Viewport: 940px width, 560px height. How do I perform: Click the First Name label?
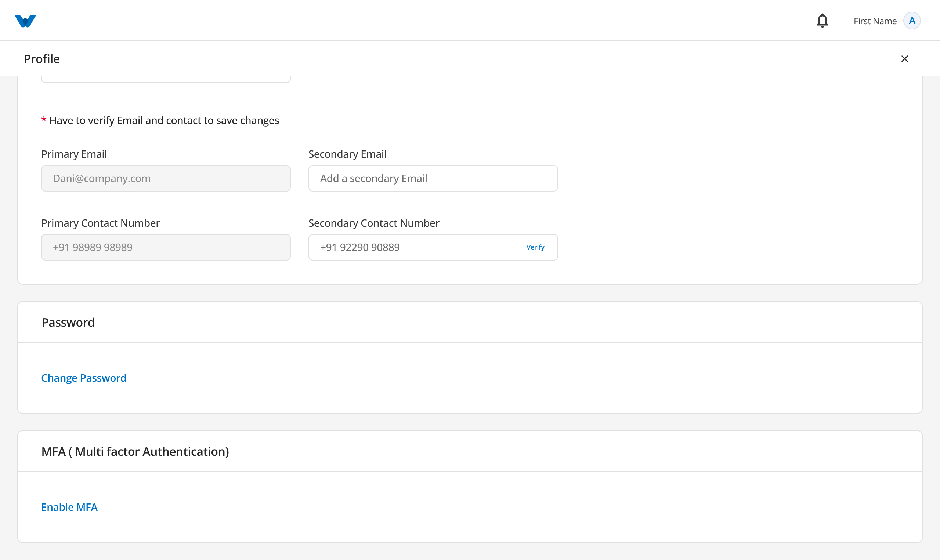coord(875,21)
